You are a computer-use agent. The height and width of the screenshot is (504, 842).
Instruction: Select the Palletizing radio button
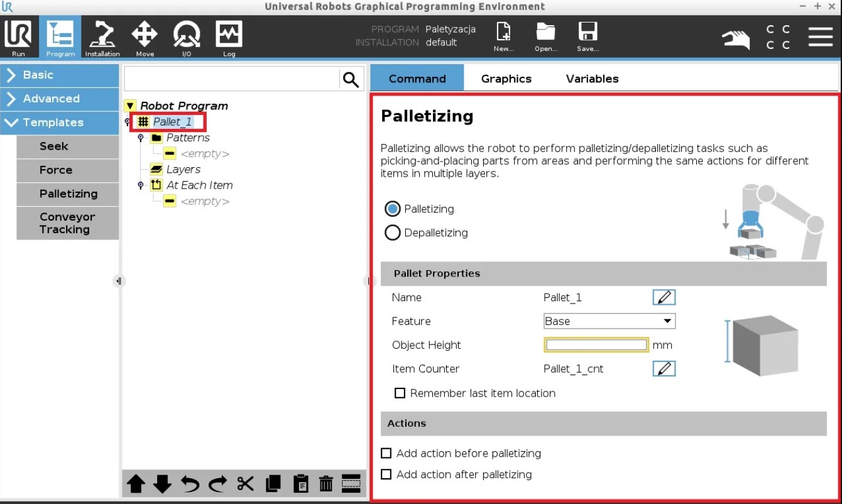click(x=393, y=209)
